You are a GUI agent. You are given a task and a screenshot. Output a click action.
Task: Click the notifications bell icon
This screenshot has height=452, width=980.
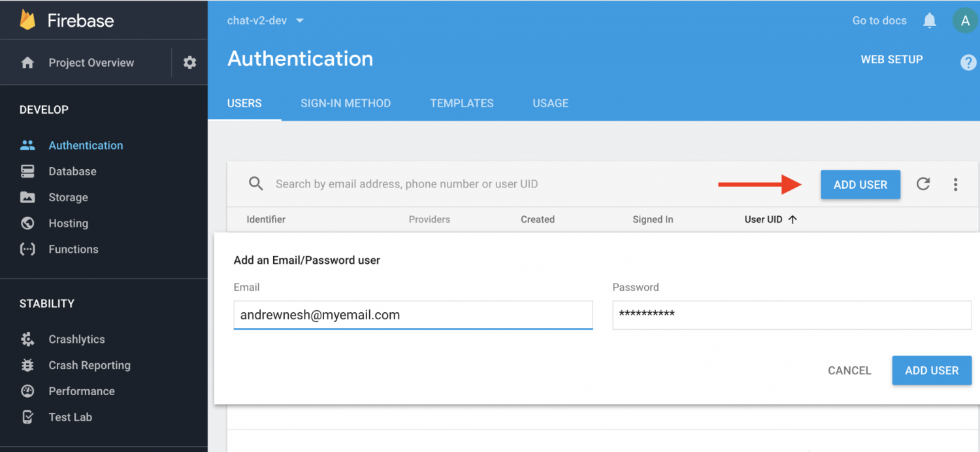click(x=929, y=21)
